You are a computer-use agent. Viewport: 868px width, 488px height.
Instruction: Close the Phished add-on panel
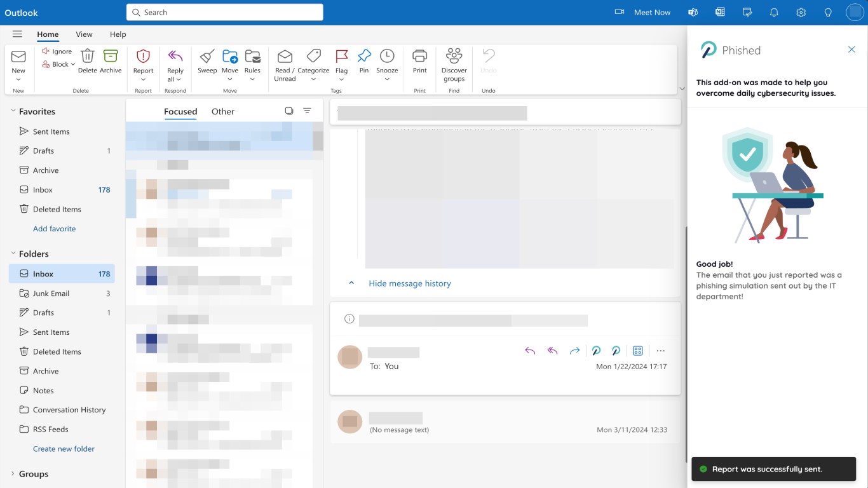(851, 50)
